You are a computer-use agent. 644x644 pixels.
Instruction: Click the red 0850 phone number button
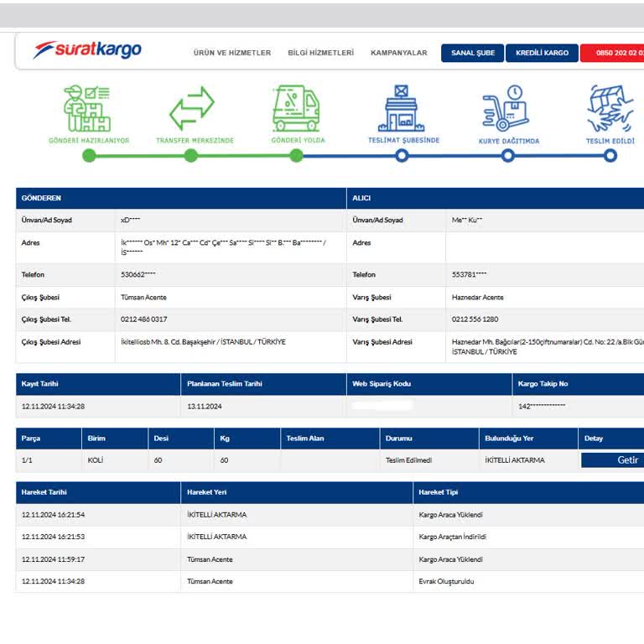tap(612, 53)
